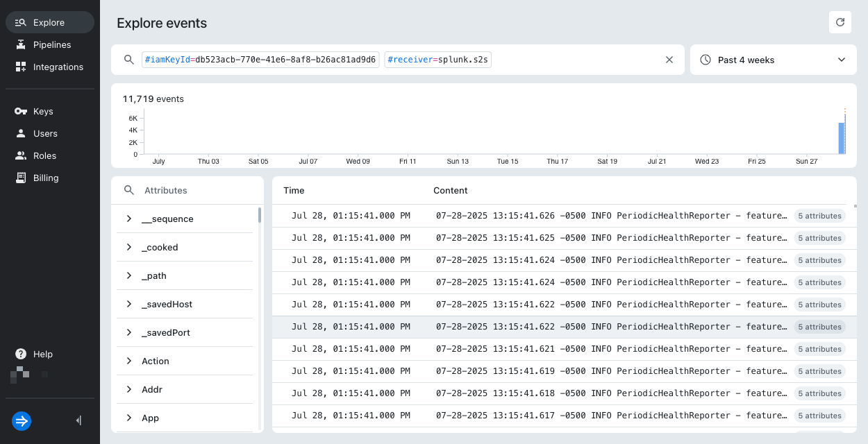Expand the _savedPort attribute
The width and height of the screenshot is (868, 444).
(129, 332)
